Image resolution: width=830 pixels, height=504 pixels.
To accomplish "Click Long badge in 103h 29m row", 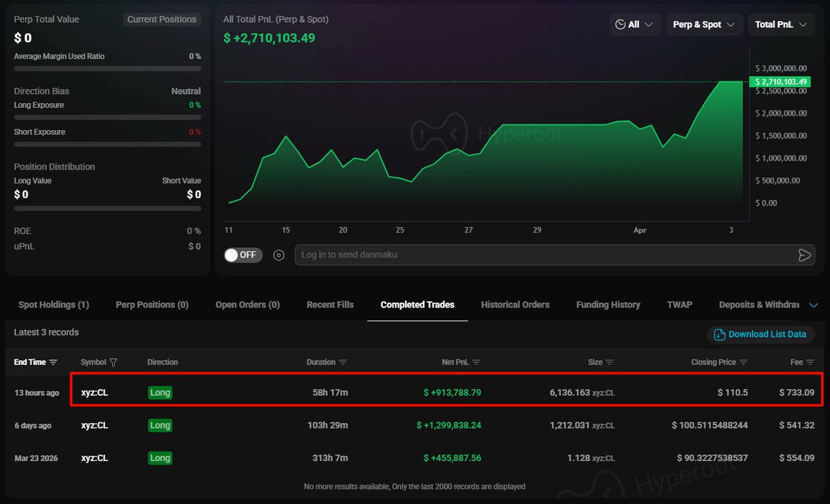I will [x=160, y=425].
